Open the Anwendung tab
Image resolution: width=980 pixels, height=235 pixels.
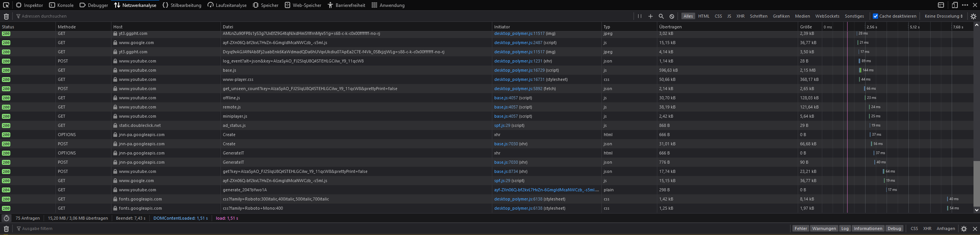click(x=388, y=5)
